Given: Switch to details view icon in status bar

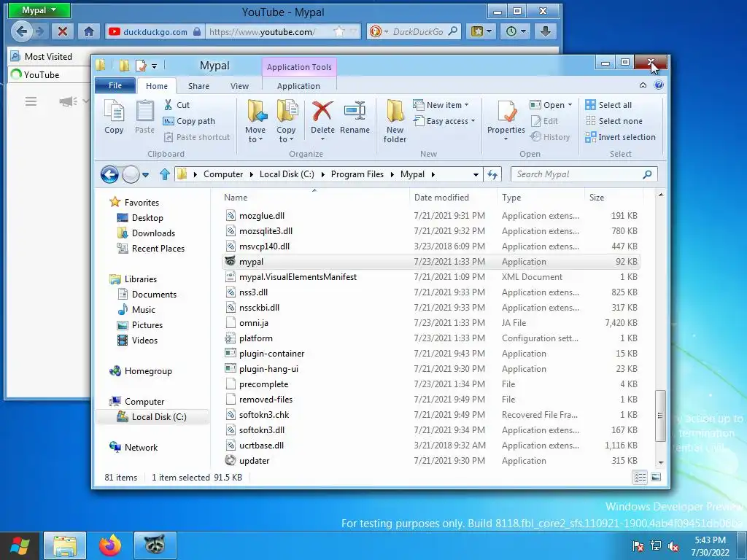Looking at the screenshot, I should point(640,477).
